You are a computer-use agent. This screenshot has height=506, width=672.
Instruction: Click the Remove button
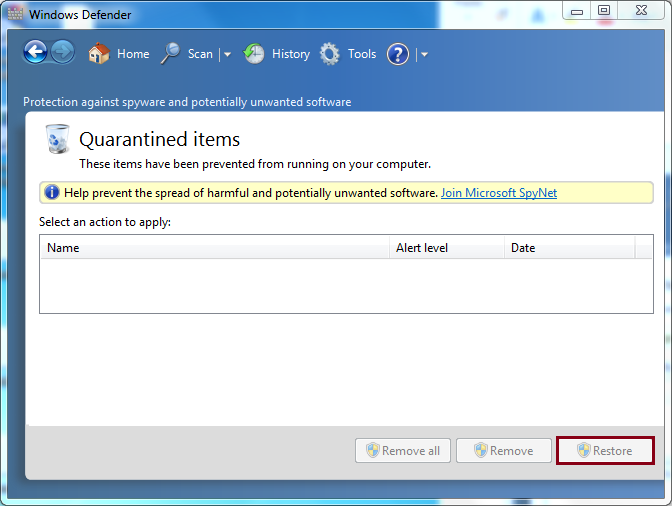(x=504, y=451)
